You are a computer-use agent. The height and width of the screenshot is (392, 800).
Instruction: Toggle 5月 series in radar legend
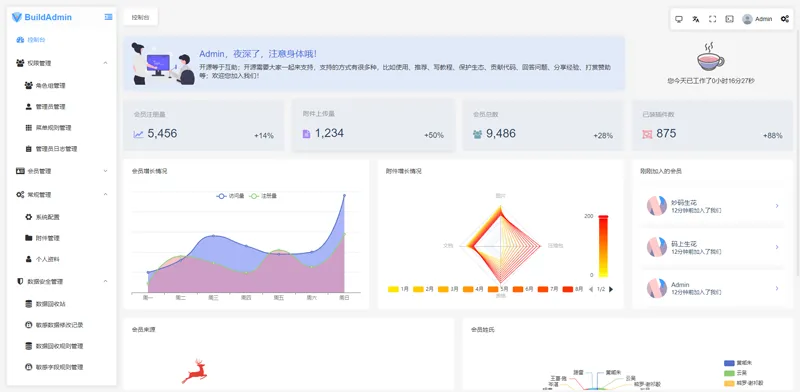click(x=498, y=289)
